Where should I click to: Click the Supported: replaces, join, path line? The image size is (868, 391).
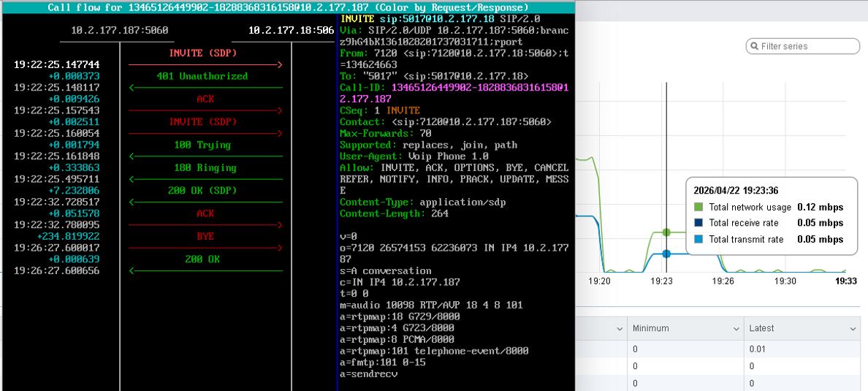tap(428, 145)
